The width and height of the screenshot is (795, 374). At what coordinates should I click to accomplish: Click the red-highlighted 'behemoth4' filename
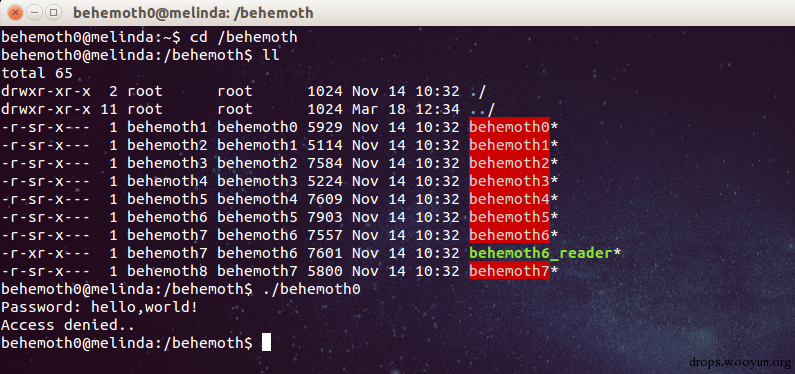click(510, 199)
